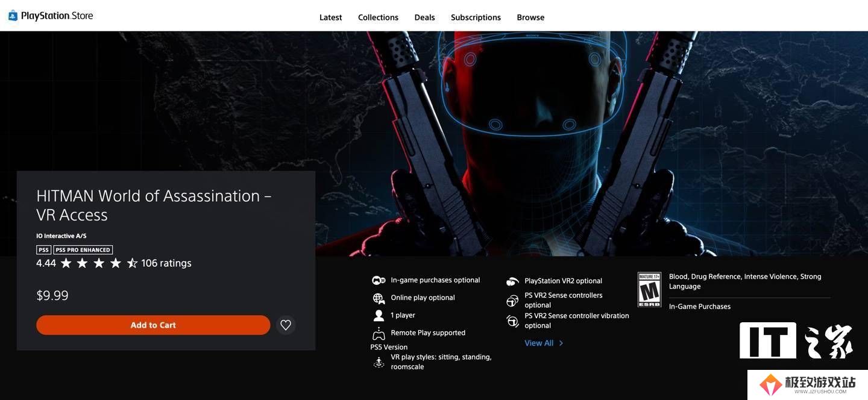Open the Browse menu

(x=530, y=17)
